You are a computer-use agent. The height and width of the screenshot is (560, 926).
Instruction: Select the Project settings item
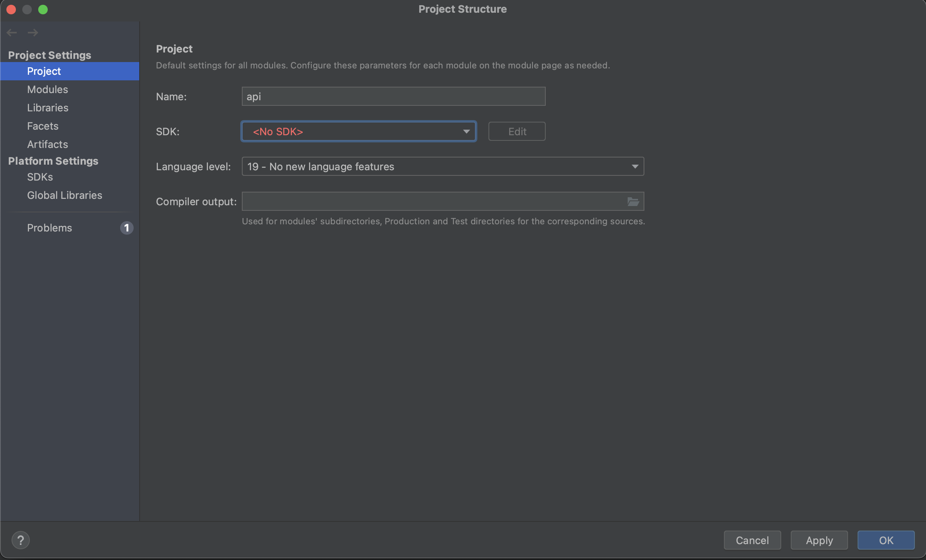pos(44,71)
